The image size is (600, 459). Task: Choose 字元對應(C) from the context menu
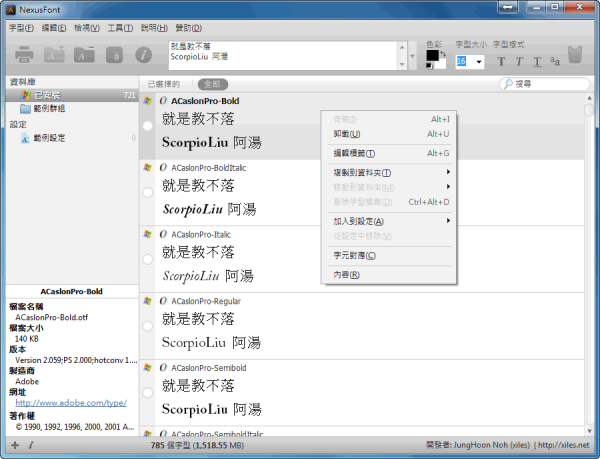point(390,255)
